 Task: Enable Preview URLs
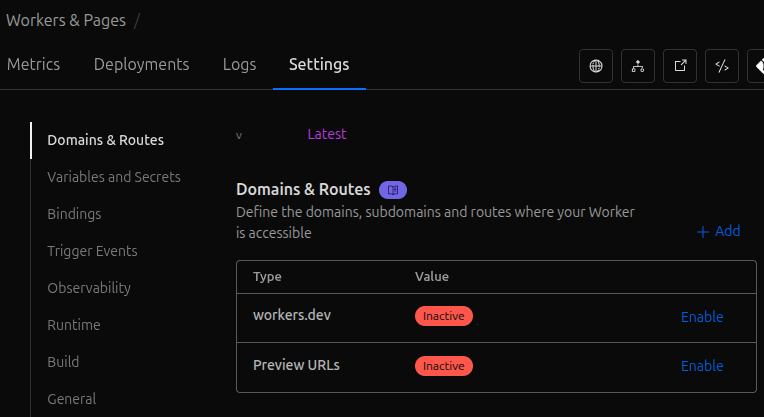click(701, 366)
